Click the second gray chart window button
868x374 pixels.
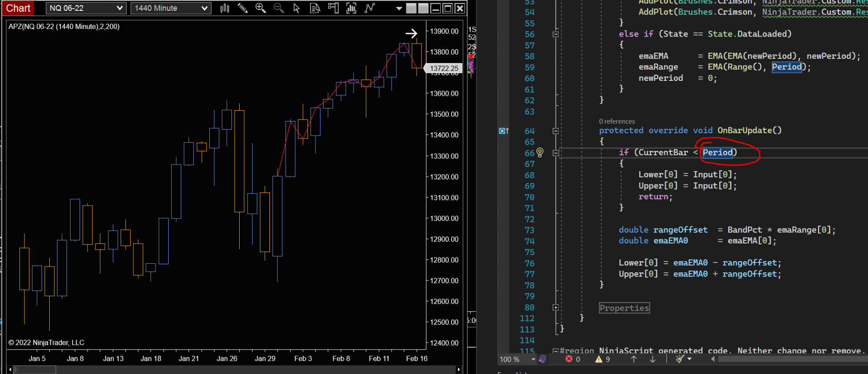pos(423,8)
